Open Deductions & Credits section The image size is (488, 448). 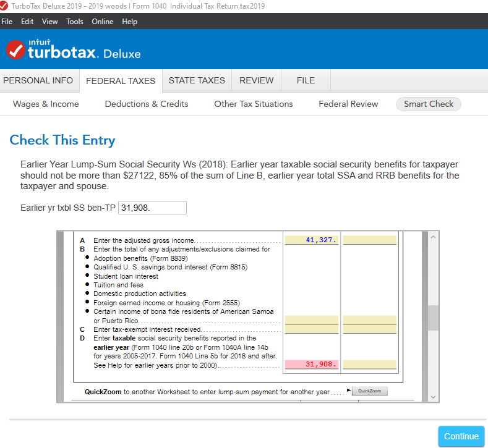coord(146,104)
